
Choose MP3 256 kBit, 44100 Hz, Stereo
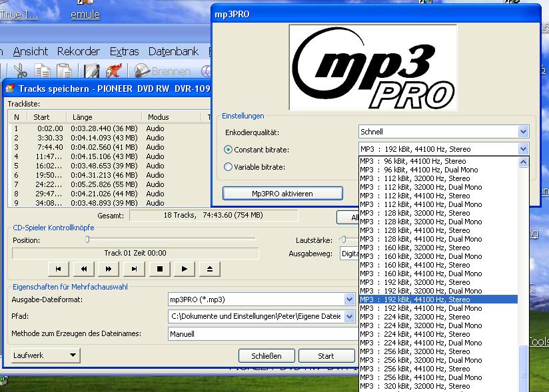point(438,369)
